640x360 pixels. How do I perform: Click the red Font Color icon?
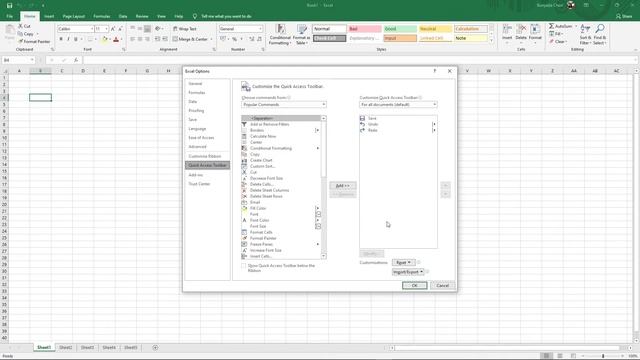coord(116,39)
